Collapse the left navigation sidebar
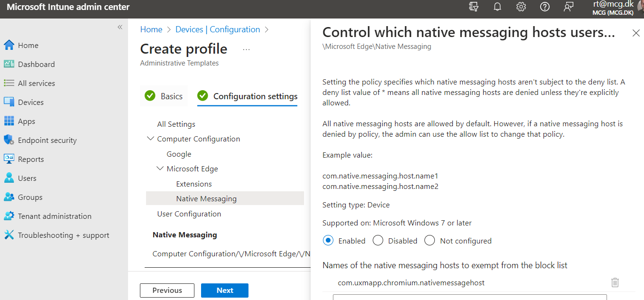This screenshot has height=300, width=644. pyautogui.click(x=120, y=27)
